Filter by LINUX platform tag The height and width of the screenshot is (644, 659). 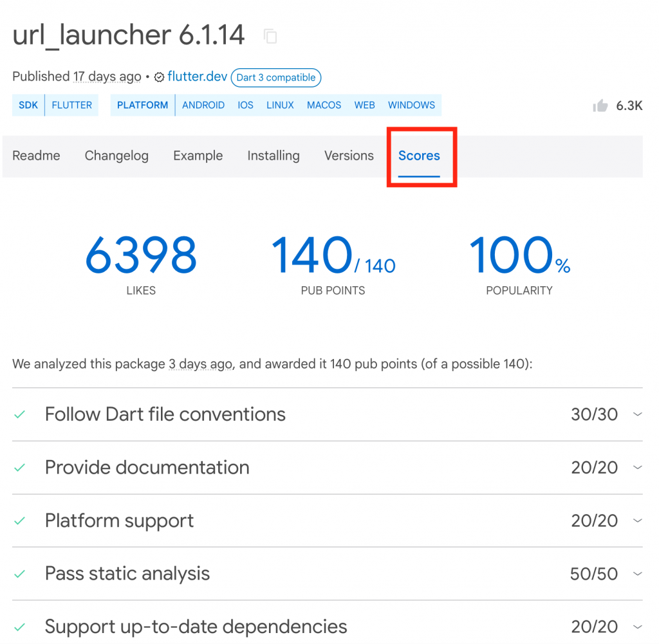(280, 105)
